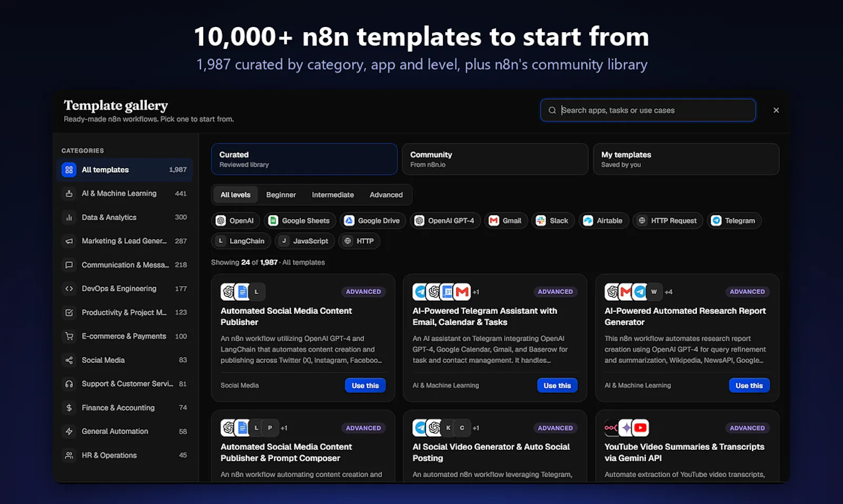Filter by the OpenAI GPT-4 app chip
Viewport: 843px width, 504px height.
point(445,221)
